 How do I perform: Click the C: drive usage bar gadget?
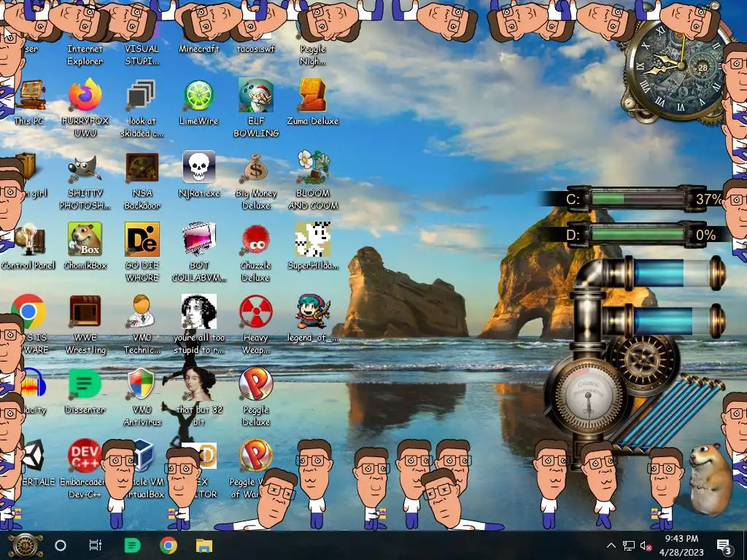638,198
